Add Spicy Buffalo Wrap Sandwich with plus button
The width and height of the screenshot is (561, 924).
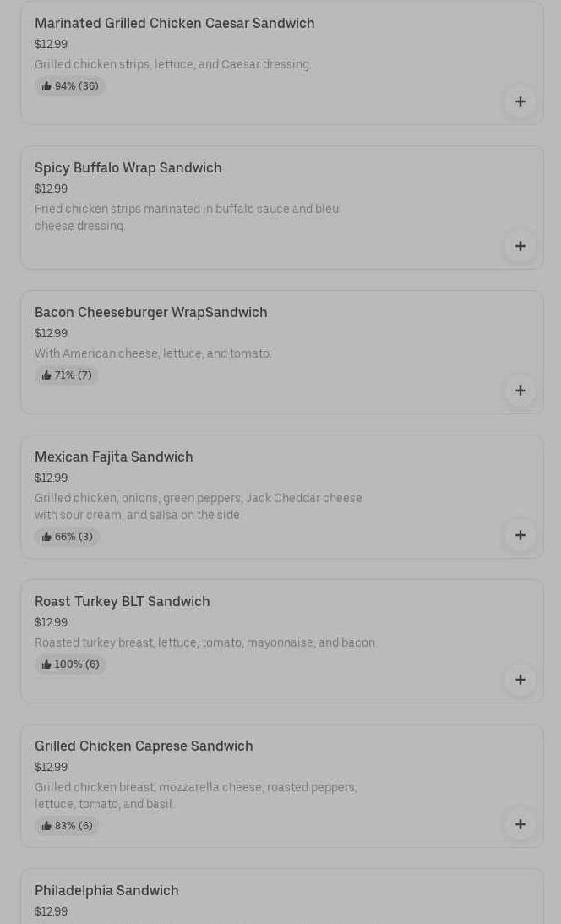(520, 246)
